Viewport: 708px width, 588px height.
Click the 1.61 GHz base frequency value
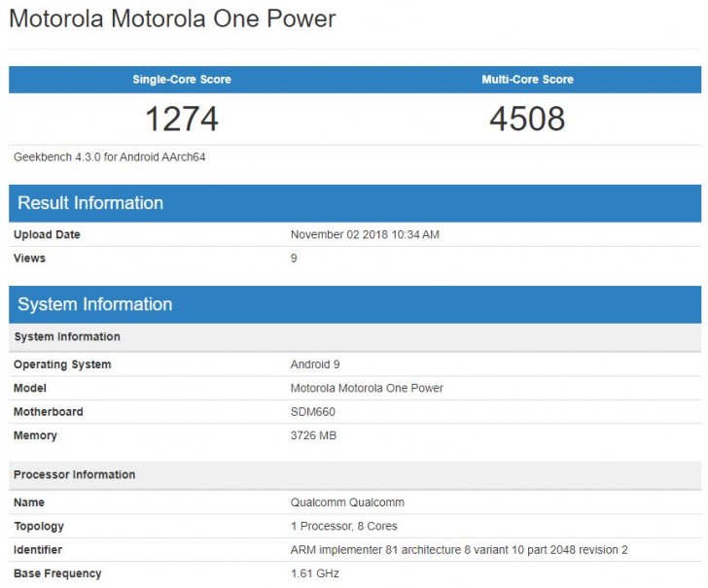point(315,573)
